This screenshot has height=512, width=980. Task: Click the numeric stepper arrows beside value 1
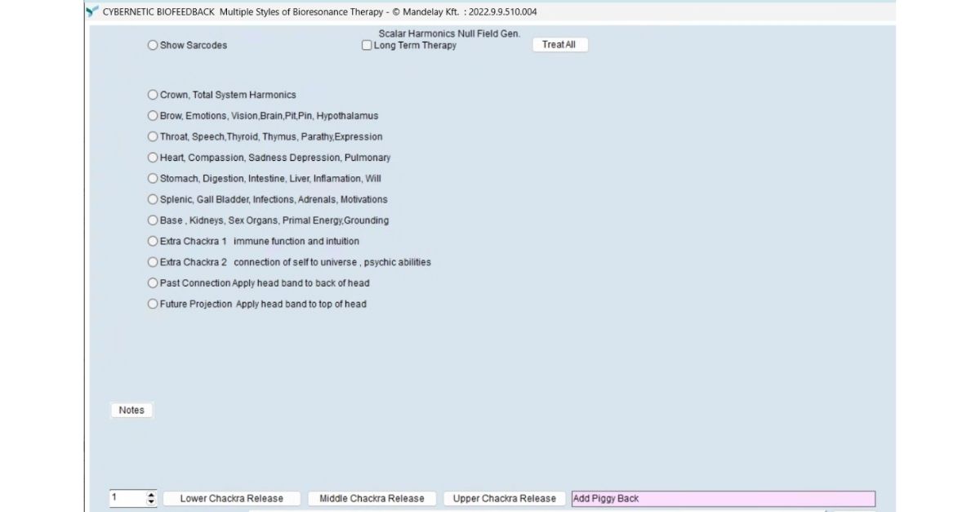point(151,498)
